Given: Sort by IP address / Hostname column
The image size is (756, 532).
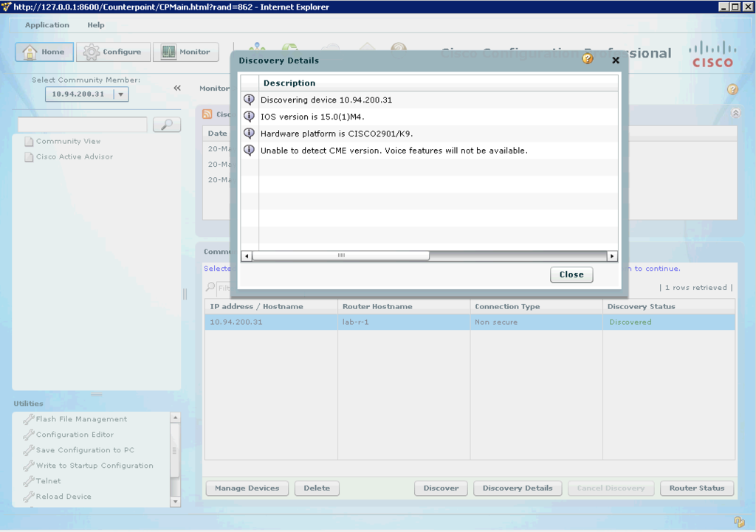Looking at the screenshot, I should 271,306.
